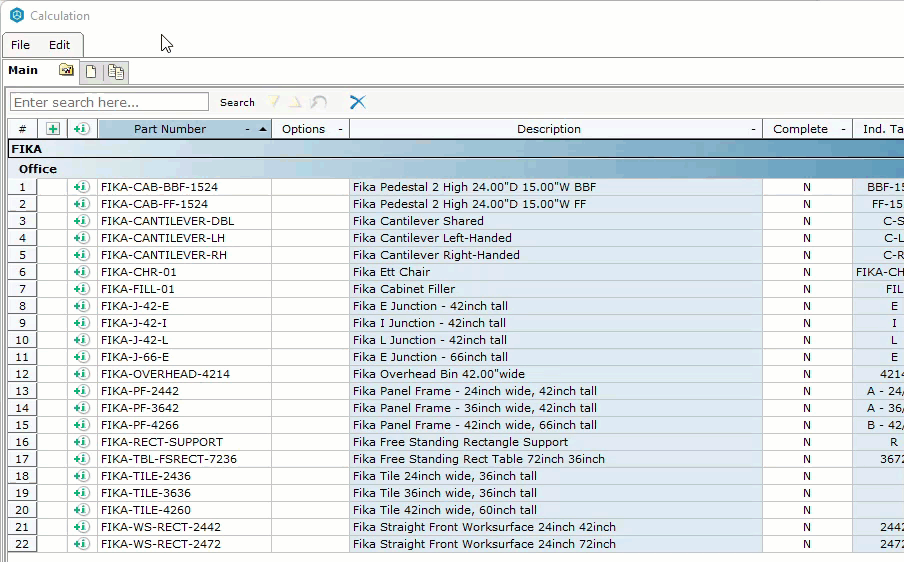
Task: Open Options column filter dash
Action: pyautogui.click(x=340, y=129)
